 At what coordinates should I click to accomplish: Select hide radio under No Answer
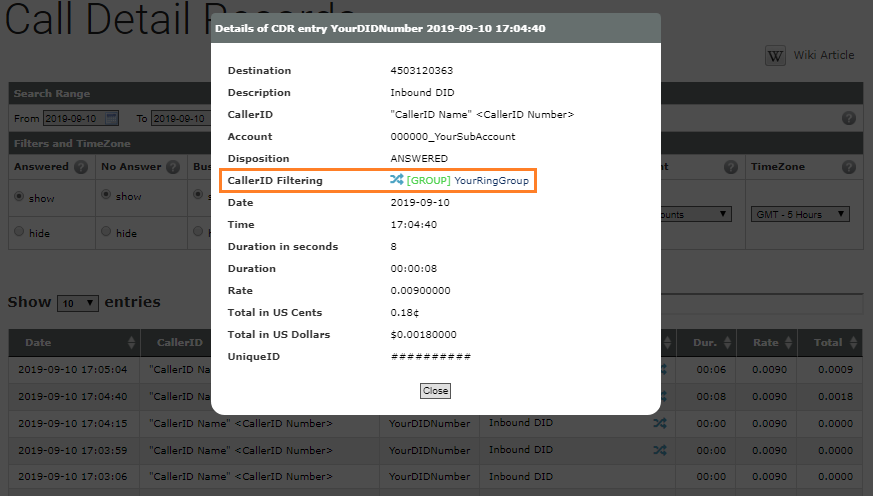[x=106, y=231]
